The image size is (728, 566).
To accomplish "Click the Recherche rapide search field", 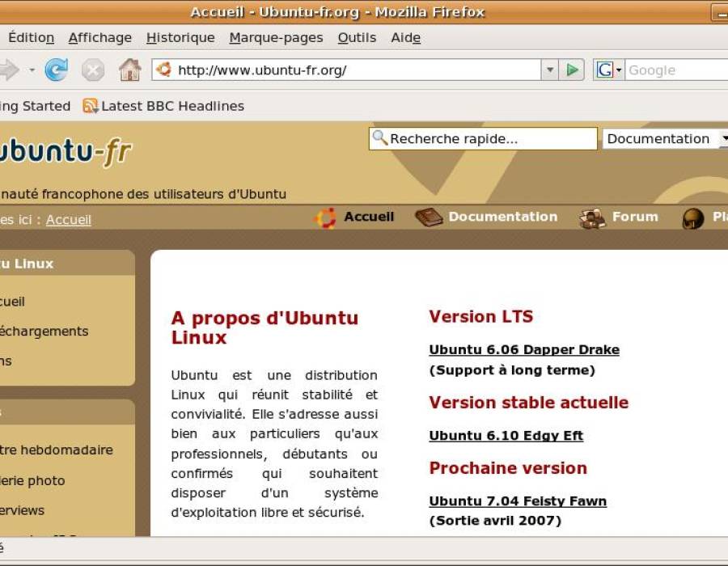I will [483, 139].
